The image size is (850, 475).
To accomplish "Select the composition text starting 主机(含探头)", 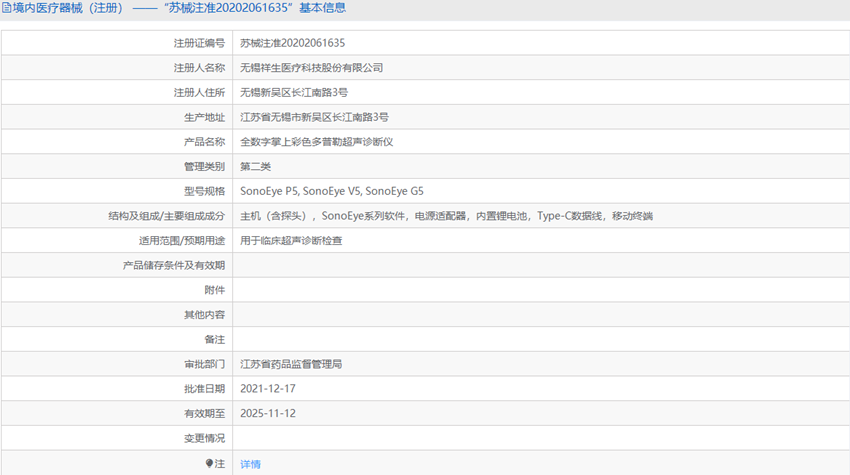I will pyautogui.click(x=446, y=216).
